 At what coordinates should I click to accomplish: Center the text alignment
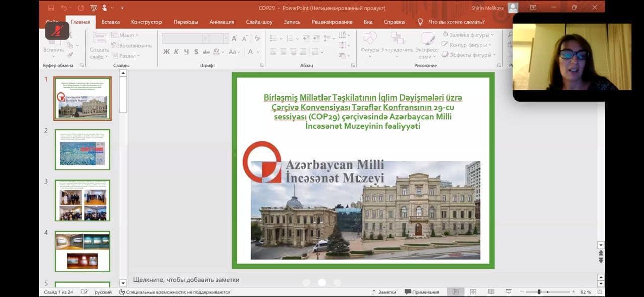tap(283, 52)
